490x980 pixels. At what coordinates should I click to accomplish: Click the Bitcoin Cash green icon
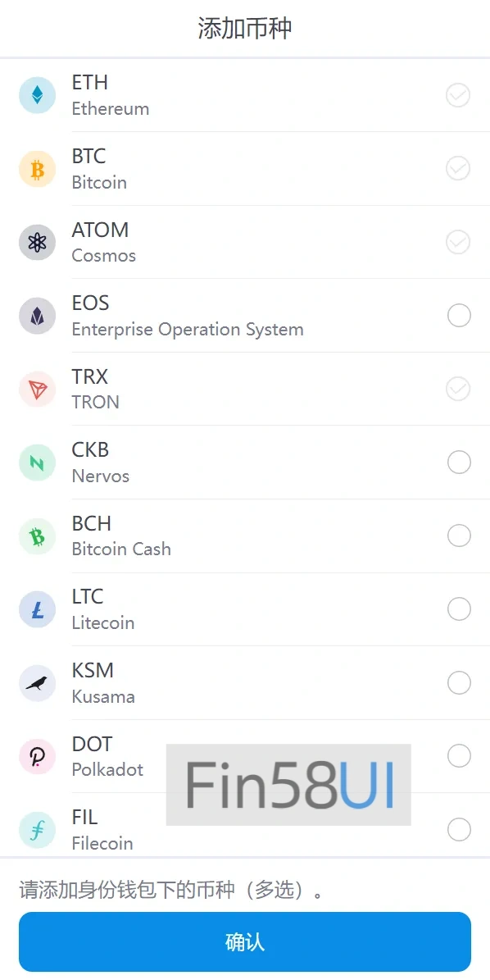38,536
